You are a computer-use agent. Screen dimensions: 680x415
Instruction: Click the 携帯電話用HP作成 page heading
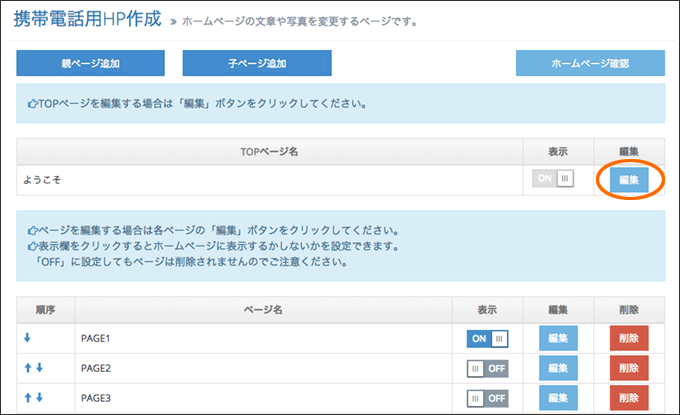(87, 19)
